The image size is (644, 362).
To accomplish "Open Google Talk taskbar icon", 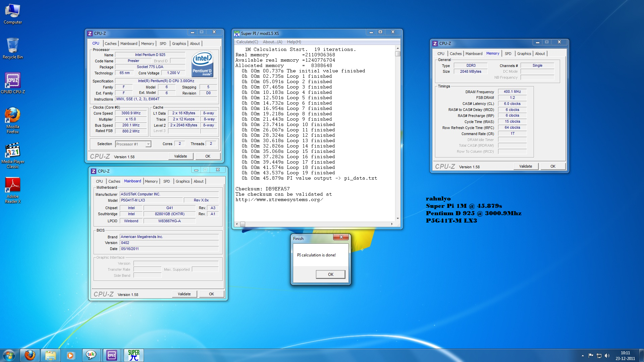I will click(91, 355).
